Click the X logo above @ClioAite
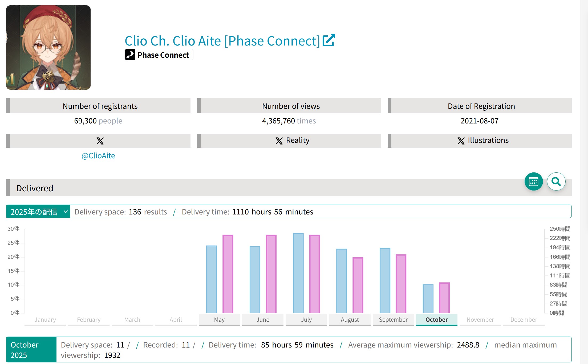 coord(100,141)
